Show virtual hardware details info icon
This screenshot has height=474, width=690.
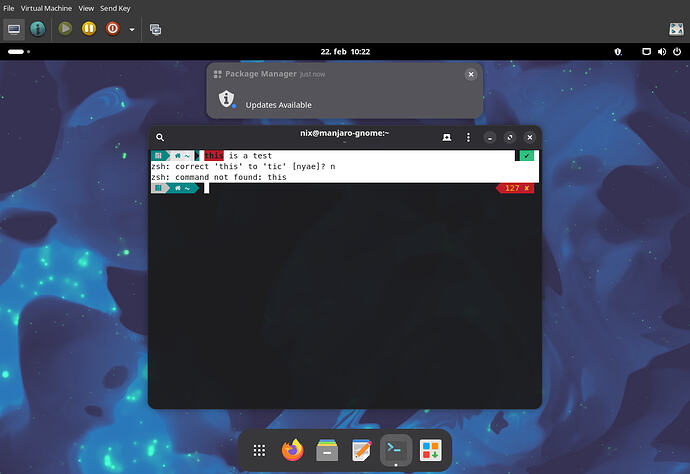click(x=38, y=29)
